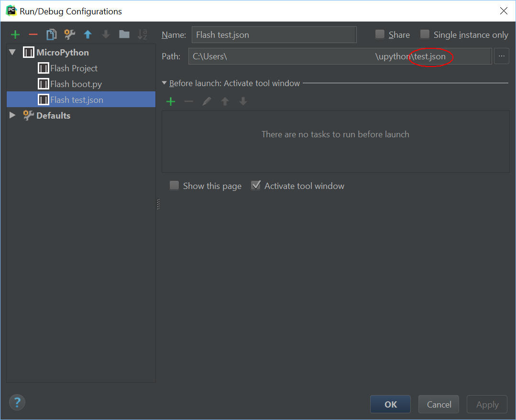Click the before-launch tasks list area
This screenshot has height=420, width=516.
[x=335, y=142]
